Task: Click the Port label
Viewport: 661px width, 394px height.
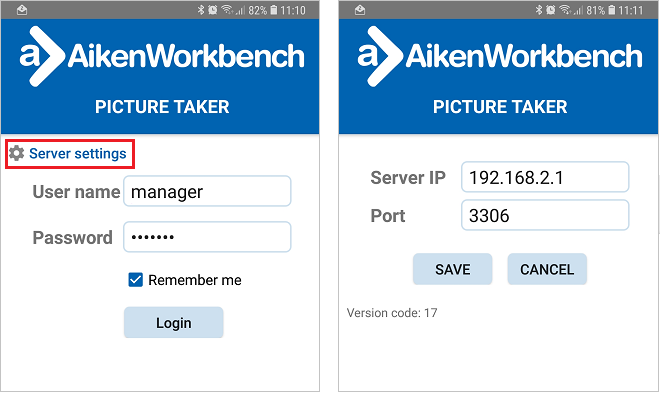Action: coord(388,216)
